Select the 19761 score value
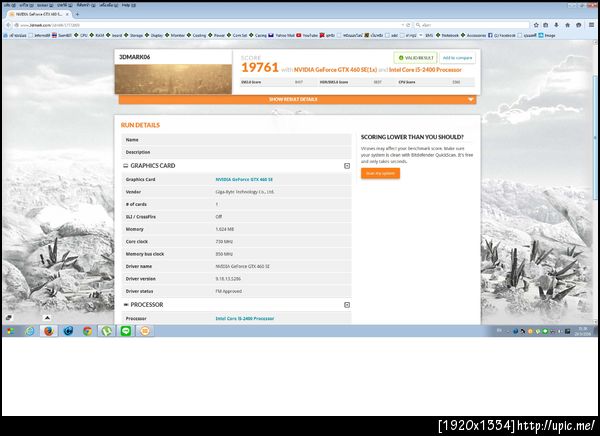The image size is (600, 436). point(260,68)
